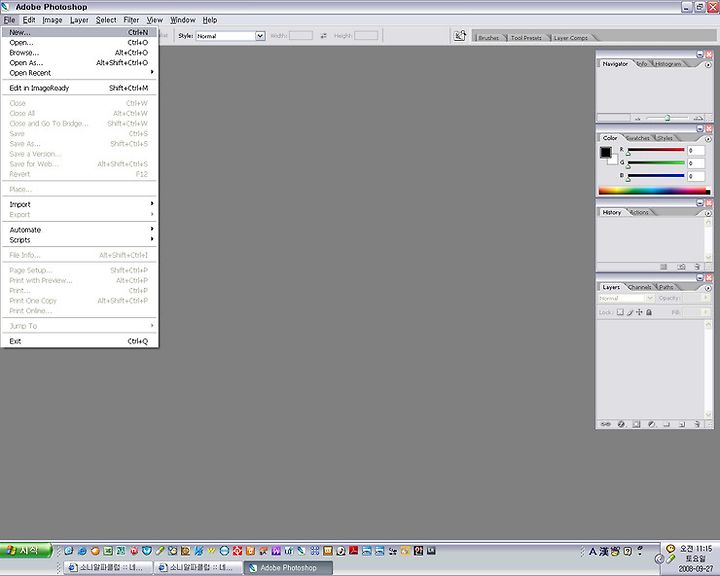Click the color spectrum ramp bar
The width and height of the screenshot is (720, 576).
654,191
